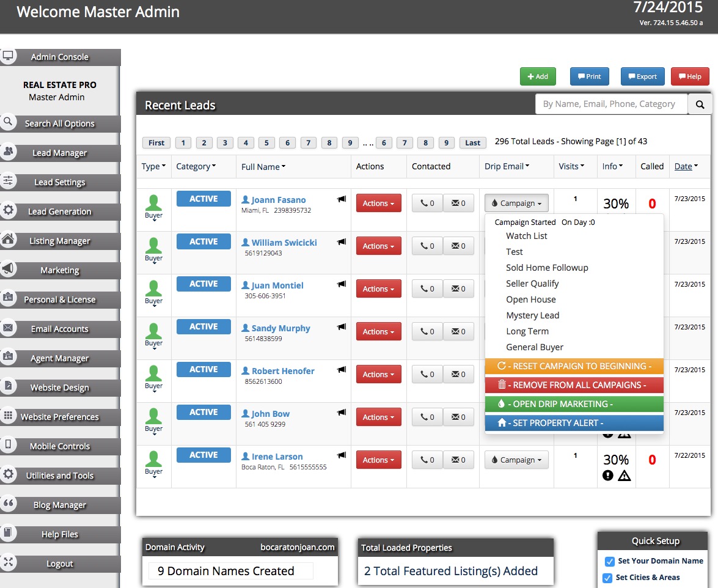Select Sold Home Followup from the campaign menu

[x=547, y=268]
